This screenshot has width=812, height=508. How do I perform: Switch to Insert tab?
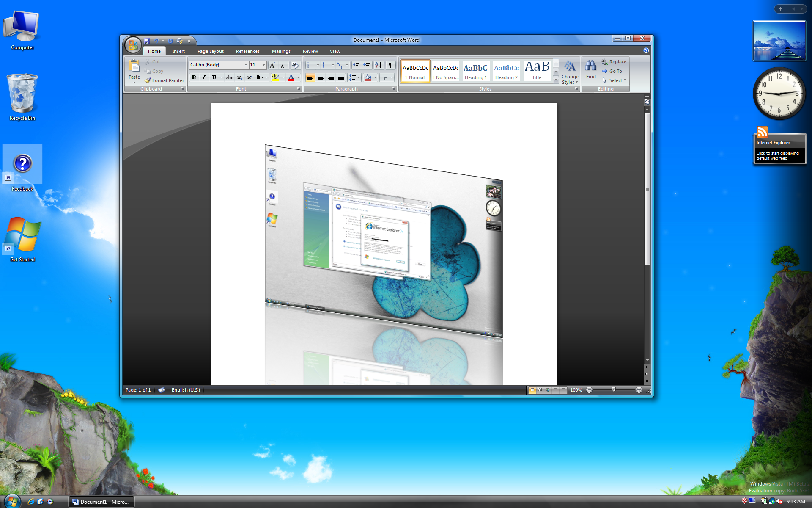pos(178,51)
